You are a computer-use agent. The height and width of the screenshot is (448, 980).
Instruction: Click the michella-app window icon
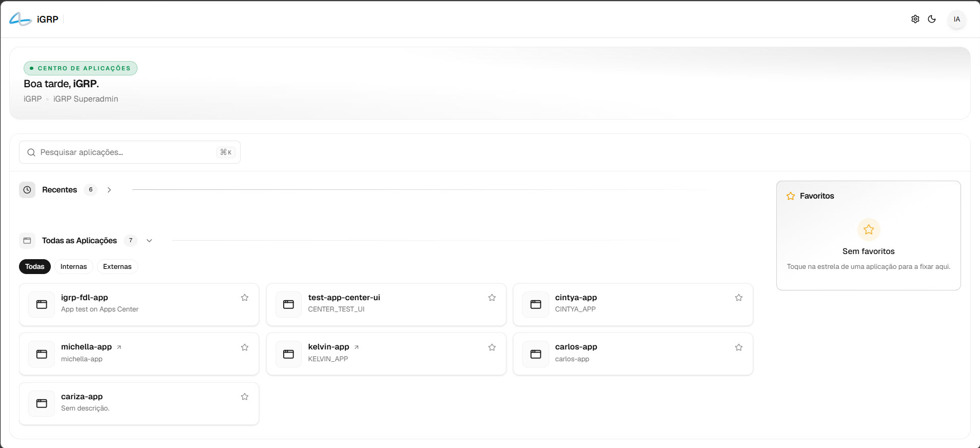click(42, 354)
